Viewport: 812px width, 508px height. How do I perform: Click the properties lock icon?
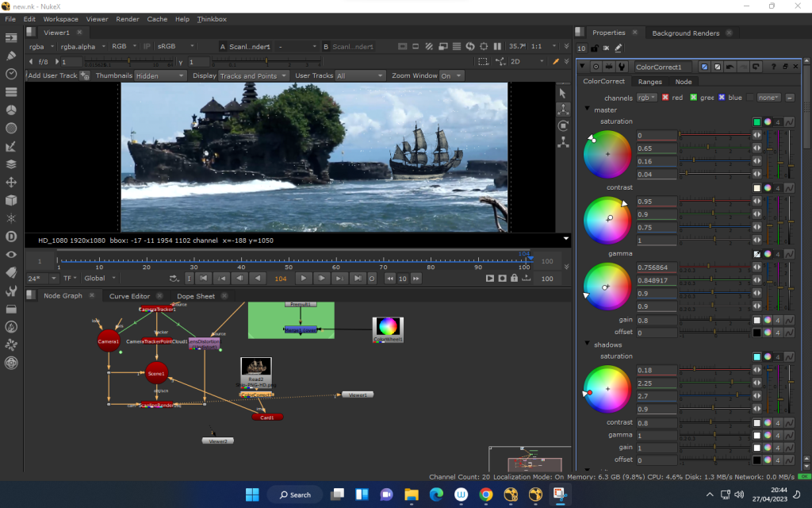[595, 48]
